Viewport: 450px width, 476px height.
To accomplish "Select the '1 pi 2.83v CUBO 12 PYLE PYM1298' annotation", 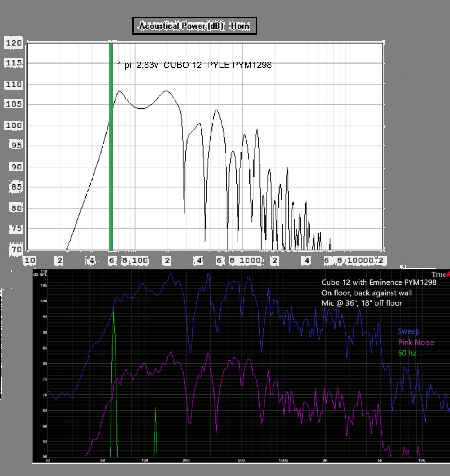I will point(194,65).
